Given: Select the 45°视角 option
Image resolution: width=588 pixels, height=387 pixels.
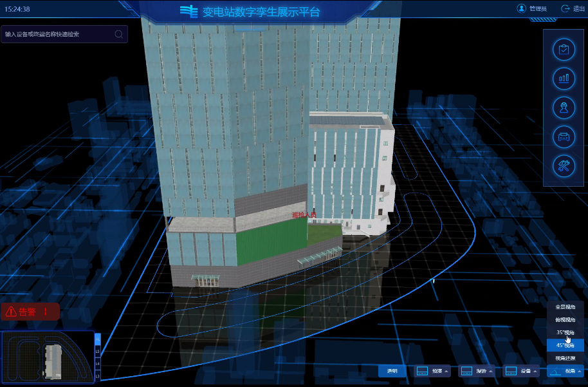Looking at the screenshot, I should coord(565,345).
